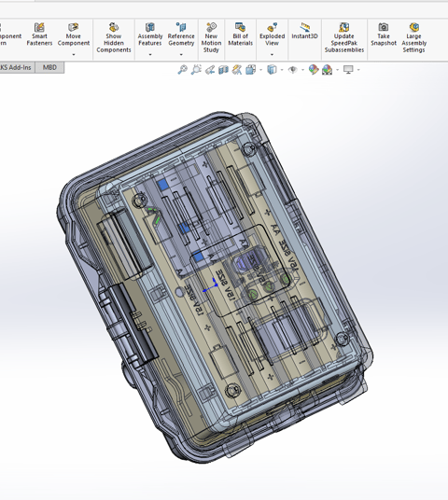Toggle Hide/Show Items eye icon

click(x=293, y=70)
